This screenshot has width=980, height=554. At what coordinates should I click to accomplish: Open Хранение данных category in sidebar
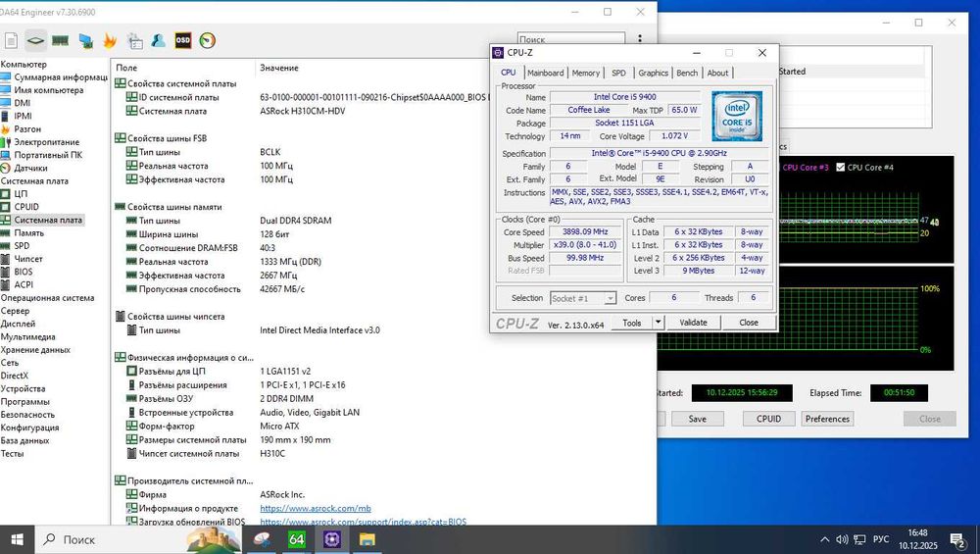click(x=35, y=349)
